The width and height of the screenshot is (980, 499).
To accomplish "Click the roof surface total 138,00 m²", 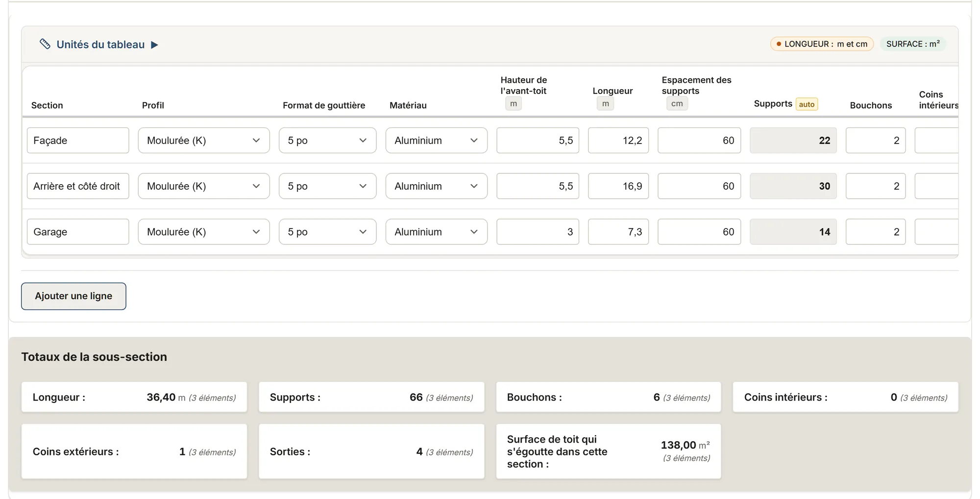I will pyautogui.click(x=685, y=445).
